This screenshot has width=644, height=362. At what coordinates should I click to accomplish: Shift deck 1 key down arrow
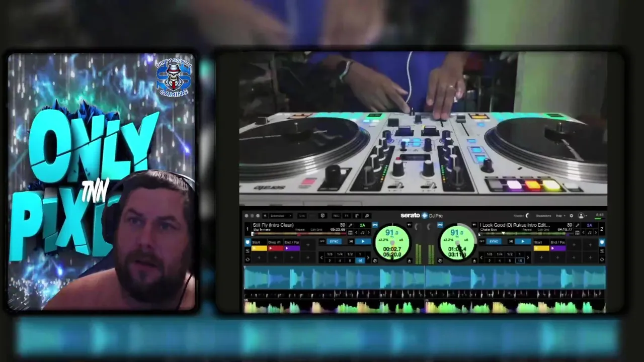356,233
